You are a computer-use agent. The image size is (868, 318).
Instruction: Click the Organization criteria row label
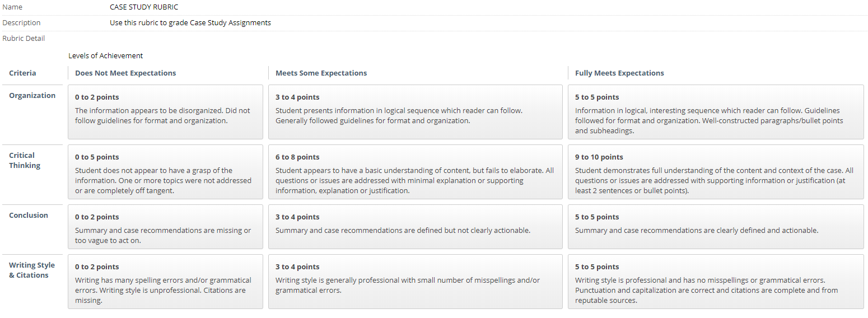[32, 96]
